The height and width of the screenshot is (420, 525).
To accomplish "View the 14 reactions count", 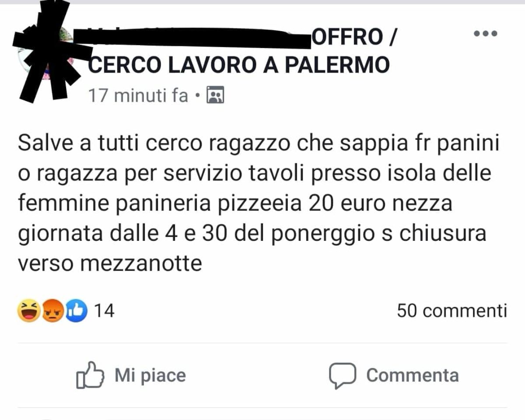I will 104,311.
